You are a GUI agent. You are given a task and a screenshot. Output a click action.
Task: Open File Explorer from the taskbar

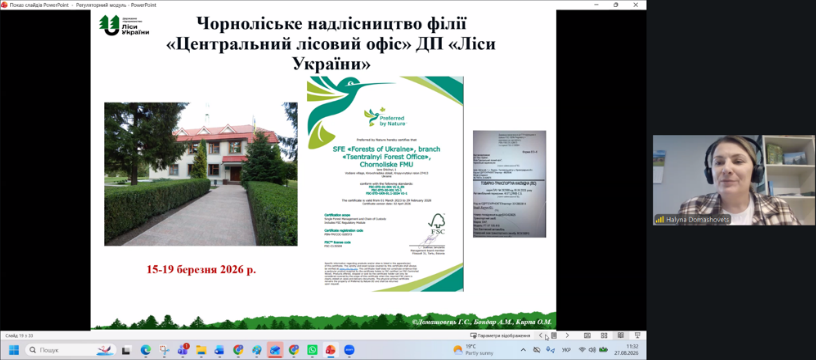click(x=201, y=350)
